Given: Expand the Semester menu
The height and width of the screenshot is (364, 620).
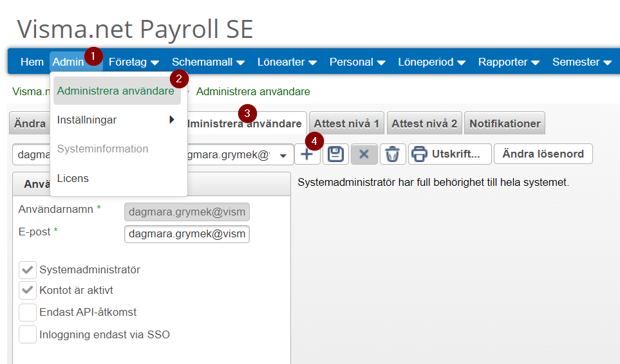Looking at the screenshot, I should tap(582, 62).
